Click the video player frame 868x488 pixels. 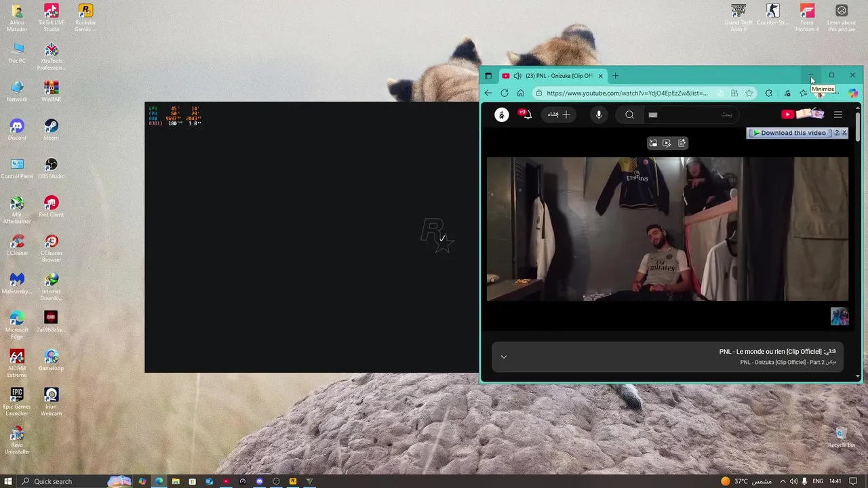click(667, 229)
